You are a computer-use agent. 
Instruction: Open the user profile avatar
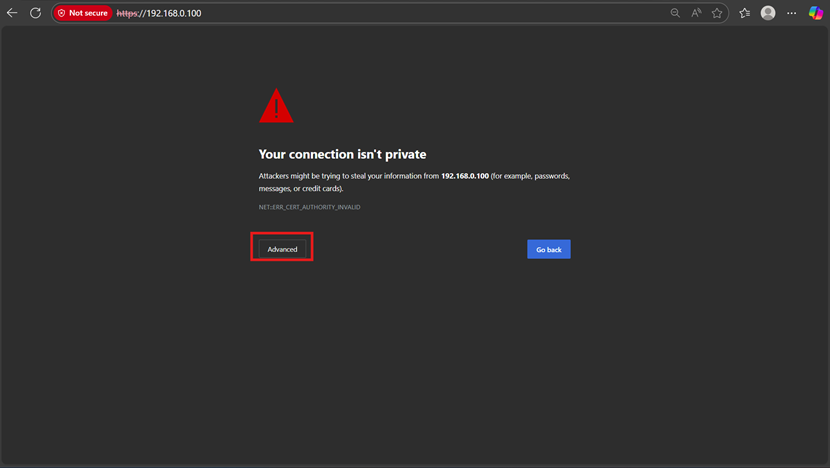pos(768,13)
